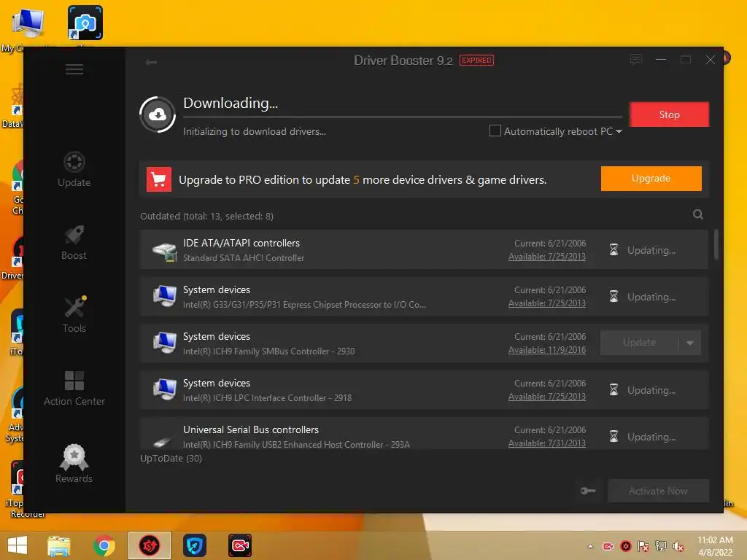Viewport: 747px width, 560px height.
Task: Open File Explorer from taskbar
Action: pyautogui.click(x=59, y=545)
